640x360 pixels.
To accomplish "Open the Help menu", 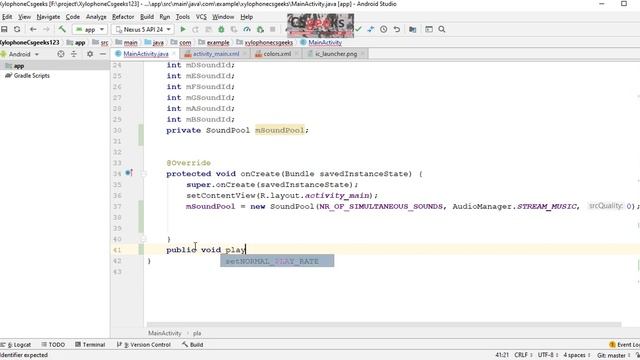I will click(x=247, y=17).
